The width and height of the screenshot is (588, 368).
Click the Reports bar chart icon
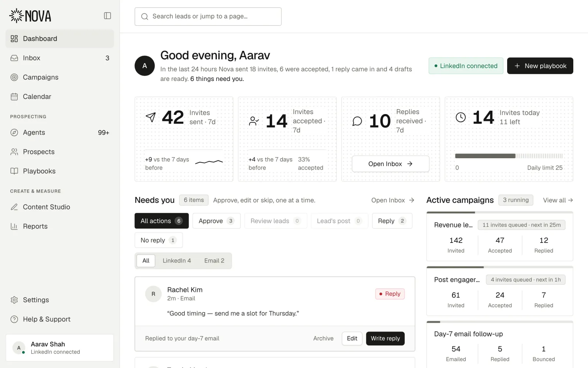(x=14, y=226)
